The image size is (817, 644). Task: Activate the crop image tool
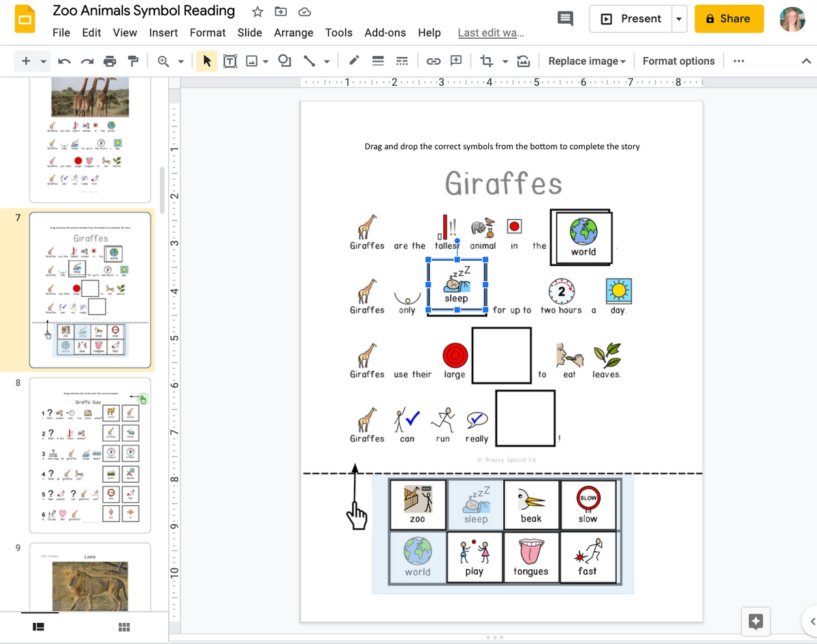pos(485,61)
